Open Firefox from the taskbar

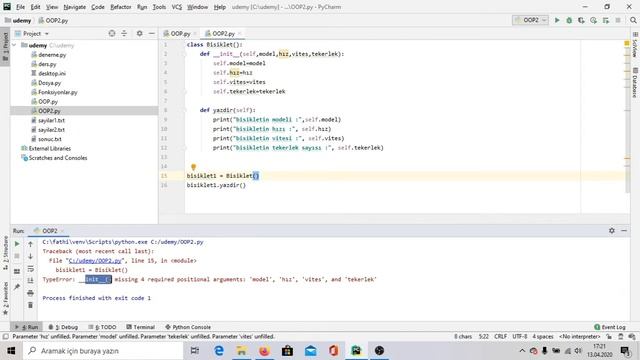pyautogui.click(x=264, y=351)
